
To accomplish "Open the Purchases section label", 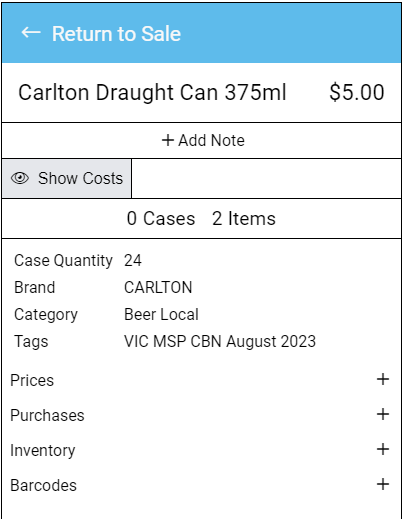I will pos(47,415).
